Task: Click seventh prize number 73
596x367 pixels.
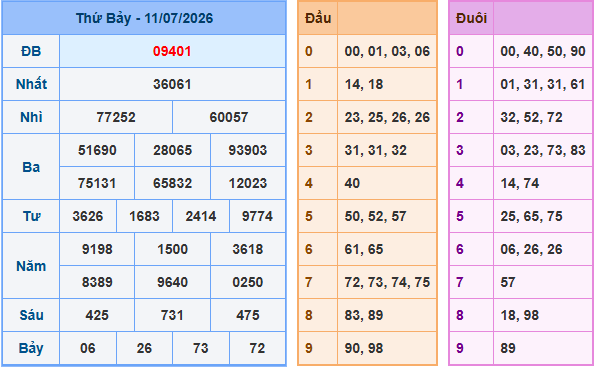Action: pyautogui.click(x=201, y=348)
